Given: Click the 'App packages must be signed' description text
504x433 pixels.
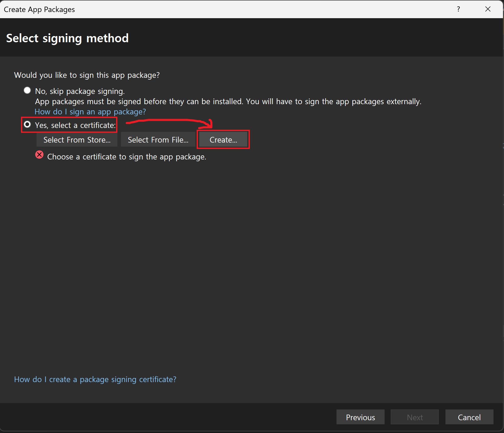Looking at the screenshot, I should 228,102.
